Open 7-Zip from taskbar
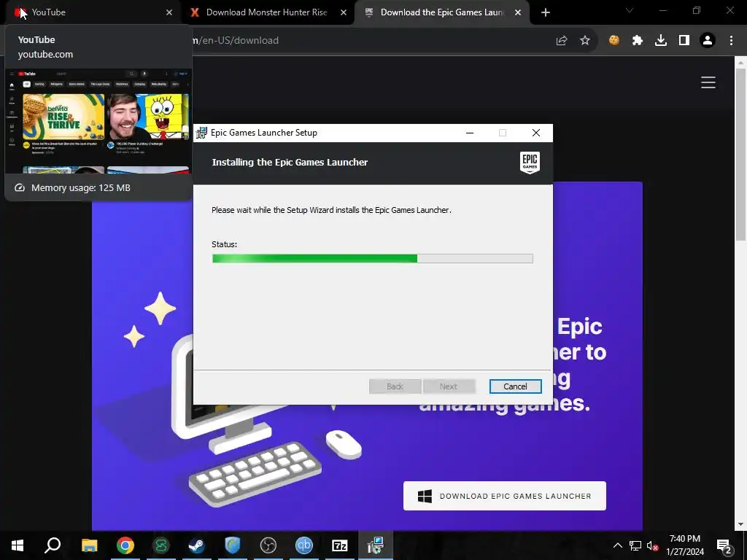 (x=340, y=545)
